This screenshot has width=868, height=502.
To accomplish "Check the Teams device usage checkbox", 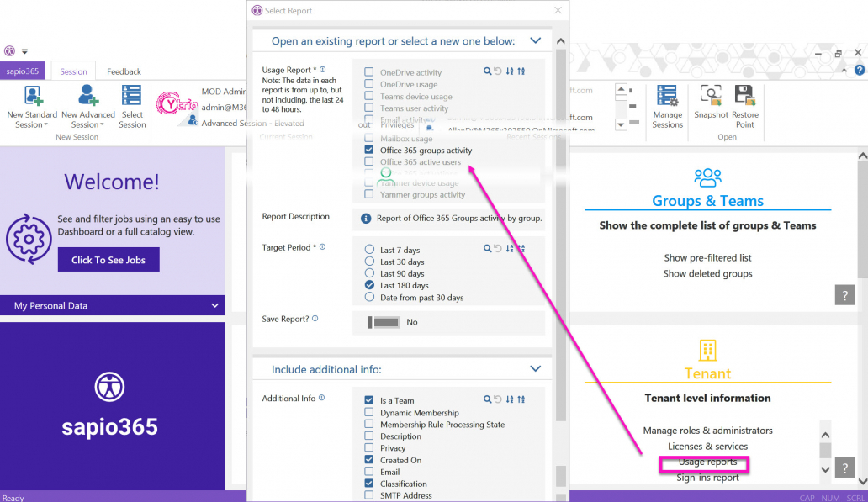I will tap(368, 96).
